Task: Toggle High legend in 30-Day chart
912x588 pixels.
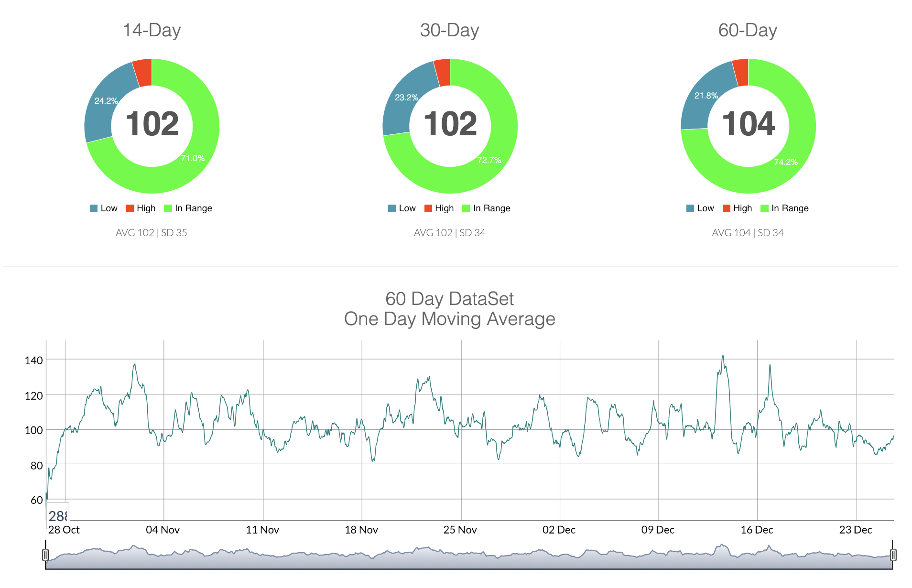Action: point(439,208)
